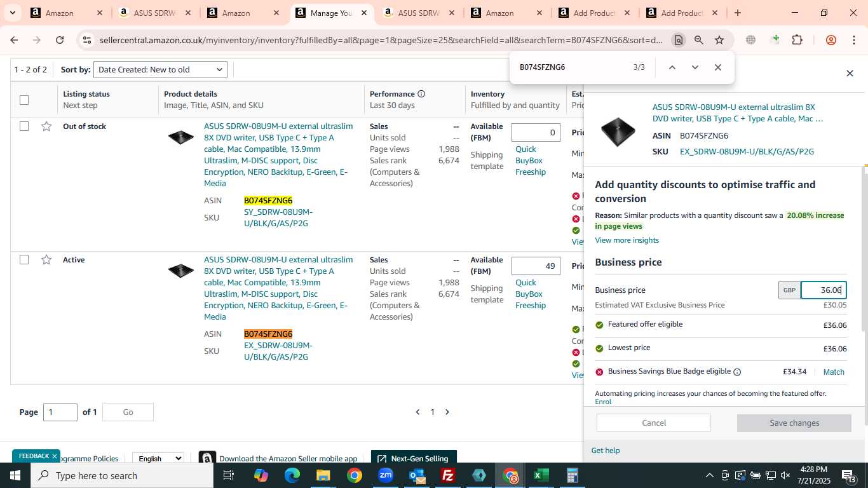This screenshot has width=868, height=488.
Task: Open a new browser tab
Action: coord(737,13)
